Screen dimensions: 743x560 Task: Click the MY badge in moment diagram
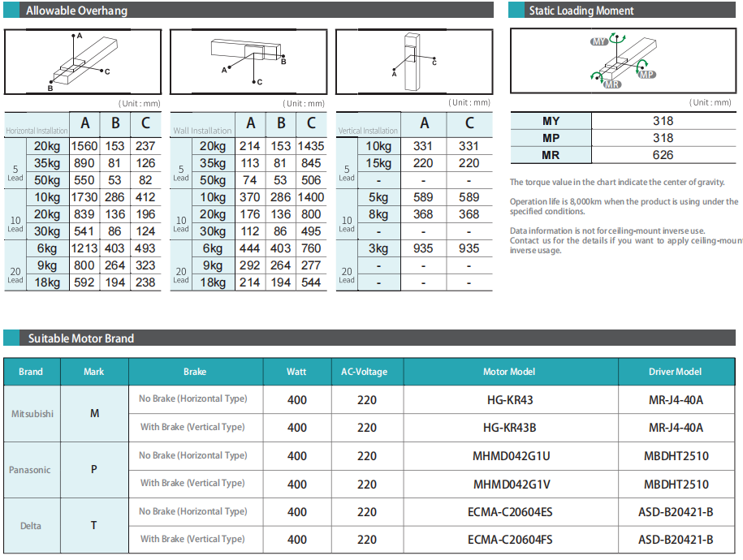[x=600, y=41]
